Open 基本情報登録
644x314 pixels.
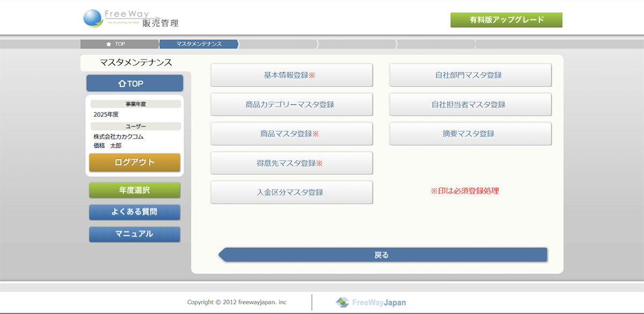click(291, 75)
